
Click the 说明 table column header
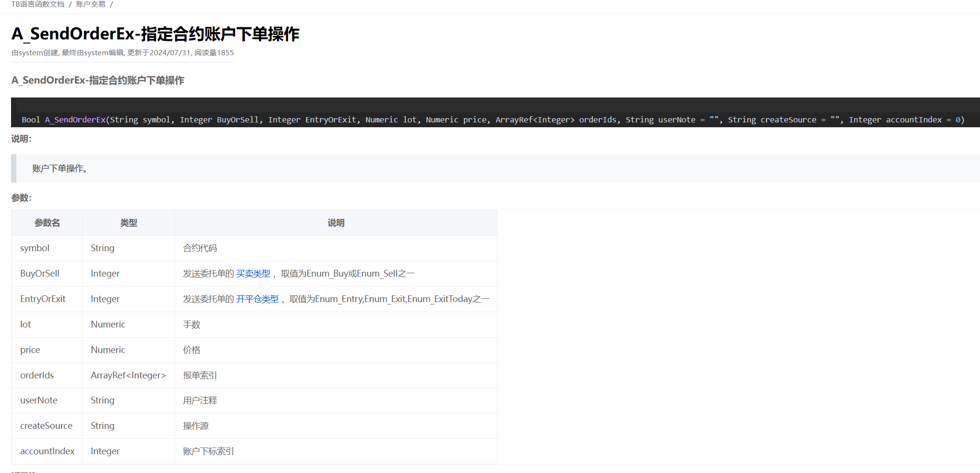click(x=336, y=223)
